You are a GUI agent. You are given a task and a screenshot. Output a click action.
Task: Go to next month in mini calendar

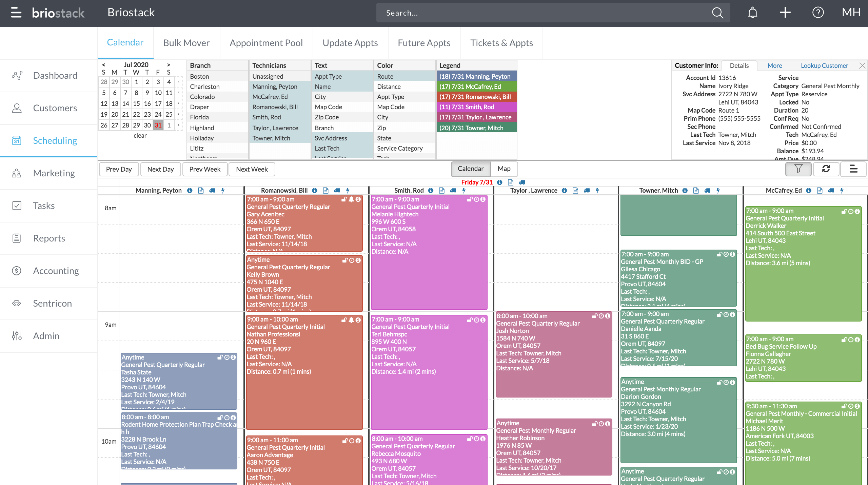pos(169,64)
